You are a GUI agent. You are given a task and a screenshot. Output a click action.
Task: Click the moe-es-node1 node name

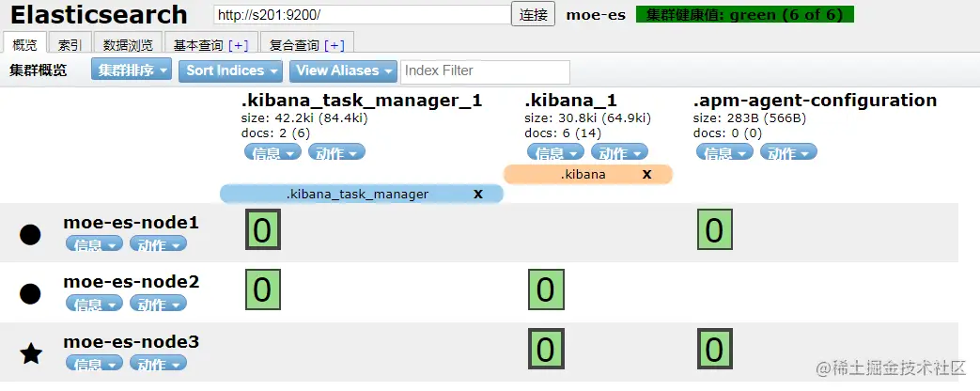point(132,223)
